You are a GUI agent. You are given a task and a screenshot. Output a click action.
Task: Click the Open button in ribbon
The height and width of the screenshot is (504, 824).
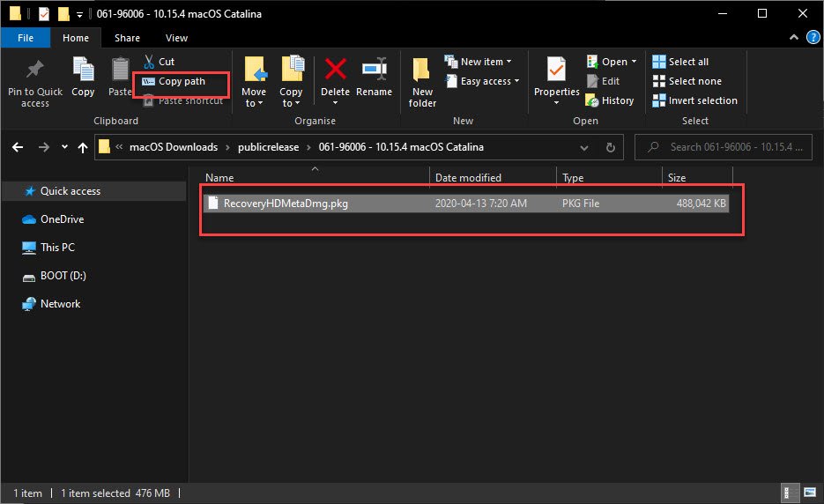607,62
